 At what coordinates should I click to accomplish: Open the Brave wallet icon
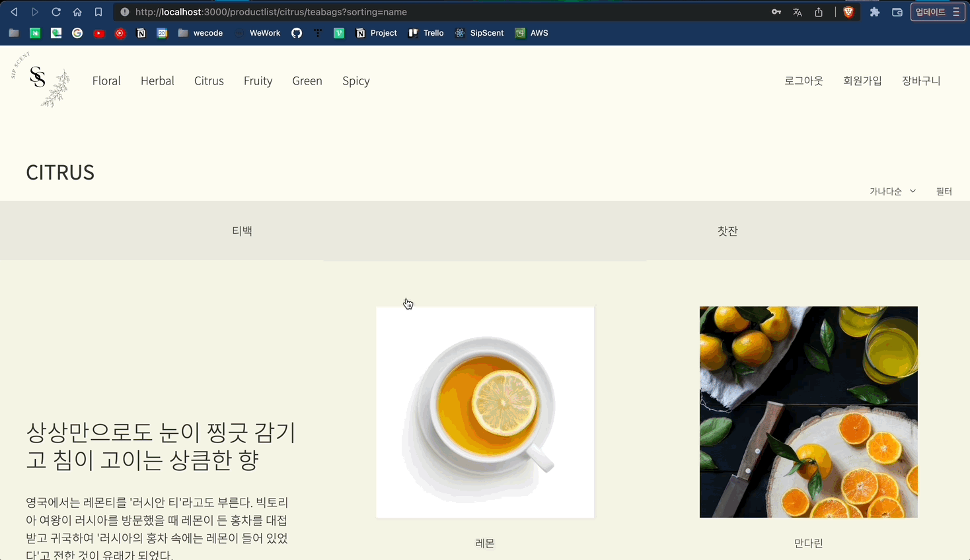coord(897,12)
